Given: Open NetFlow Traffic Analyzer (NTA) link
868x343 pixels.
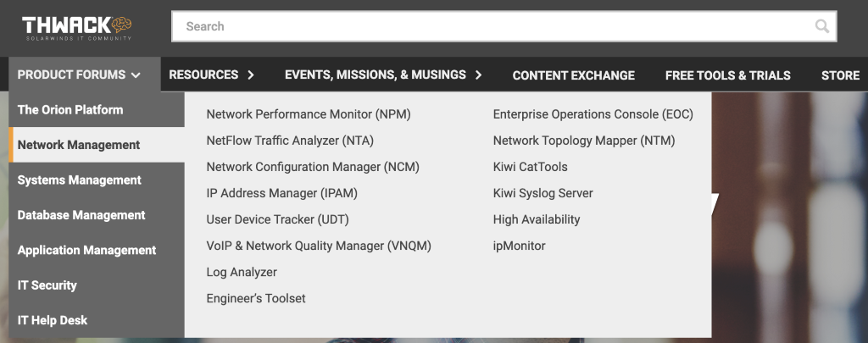Looking at the screenshot, I should (290, 141).
